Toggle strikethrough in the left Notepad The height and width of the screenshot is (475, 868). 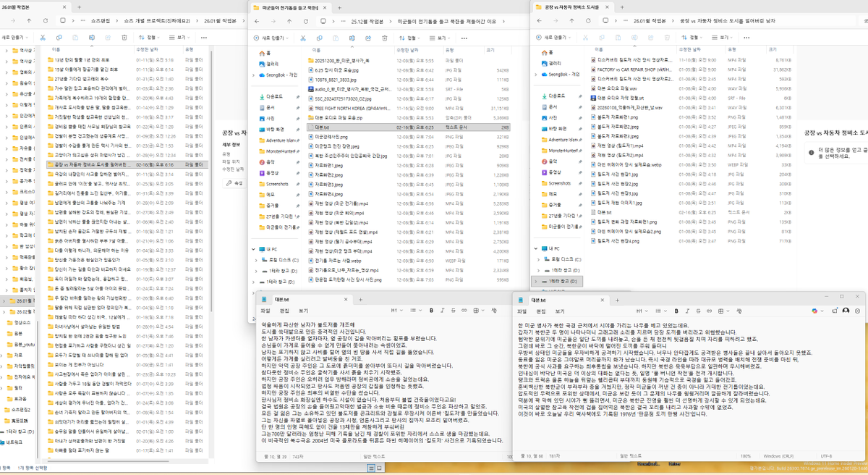coord(453,310)
